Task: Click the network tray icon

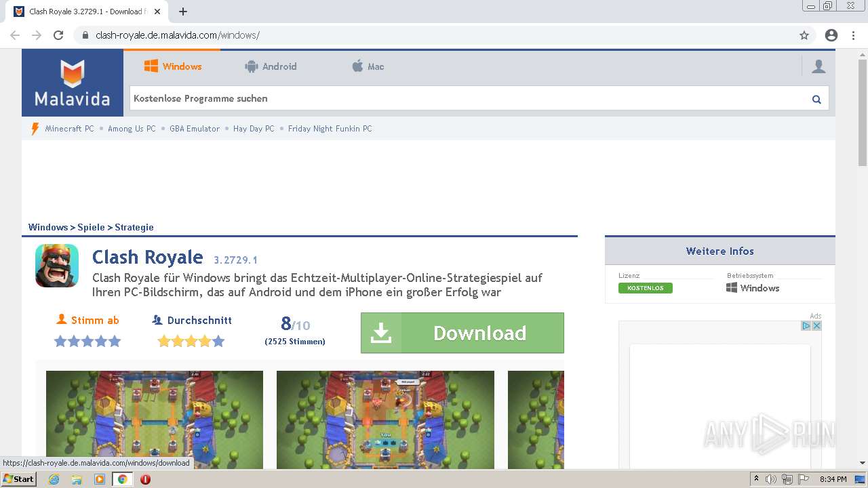Action: click(787, 479)
